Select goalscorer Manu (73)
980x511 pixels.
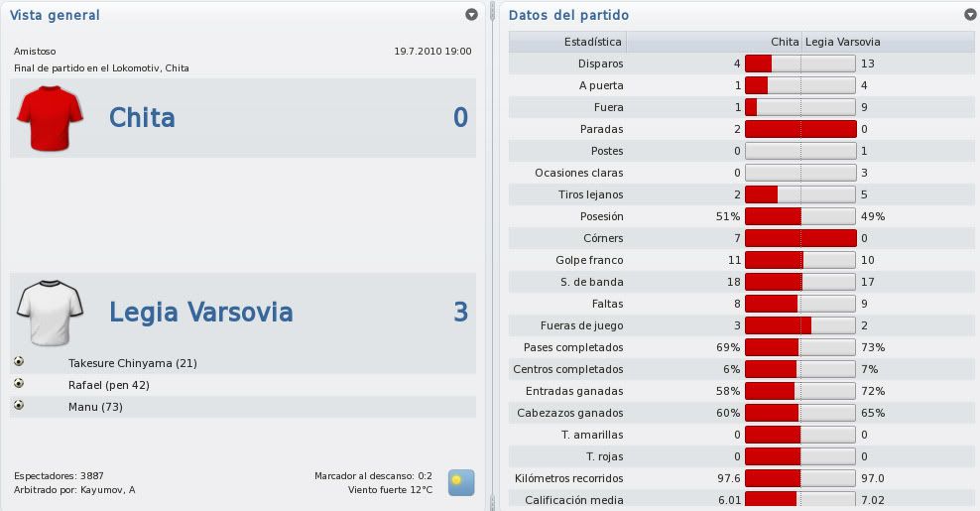pyautogui.click(x=95, y=407)
